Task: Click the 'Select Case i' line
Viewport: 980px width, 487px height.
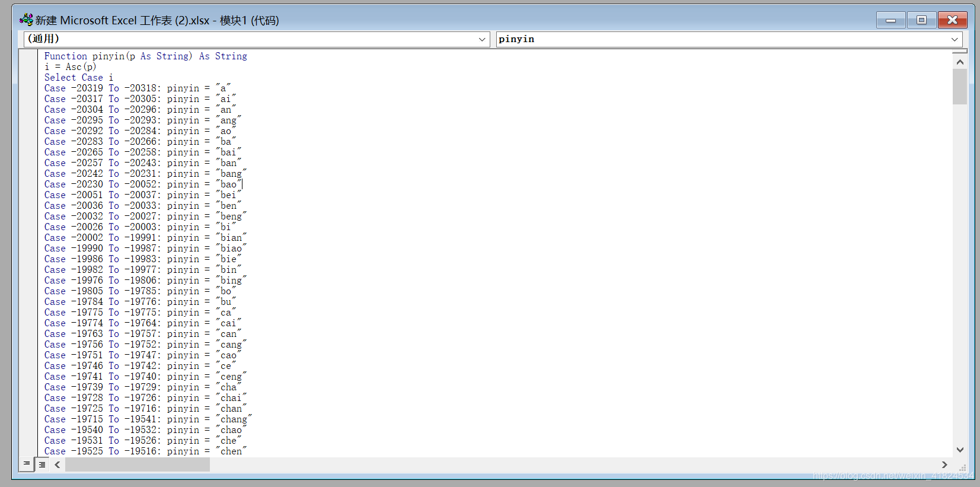Action: pos(79,78)
